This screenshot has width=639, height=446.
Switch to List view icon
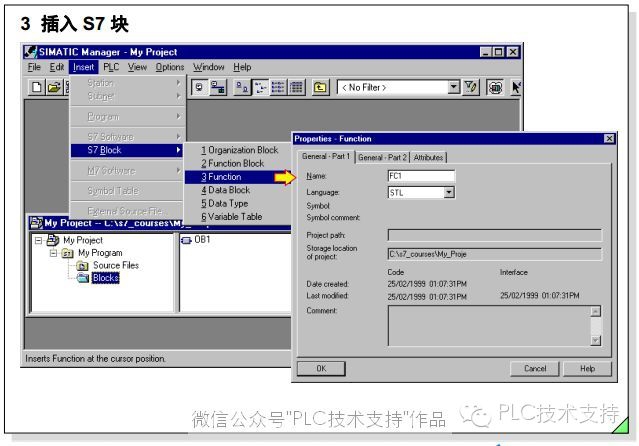click(278, 87)
